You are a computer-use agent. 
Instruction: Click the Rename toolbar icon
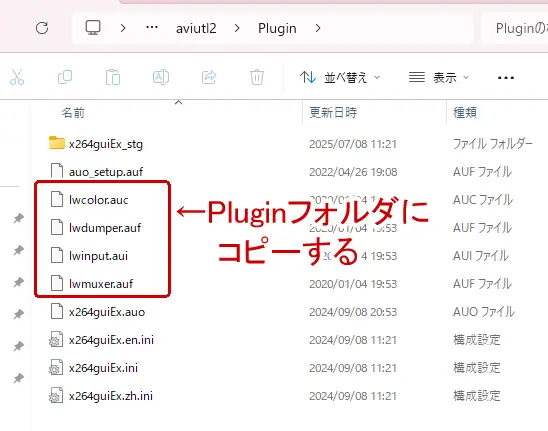coord(161,77)
